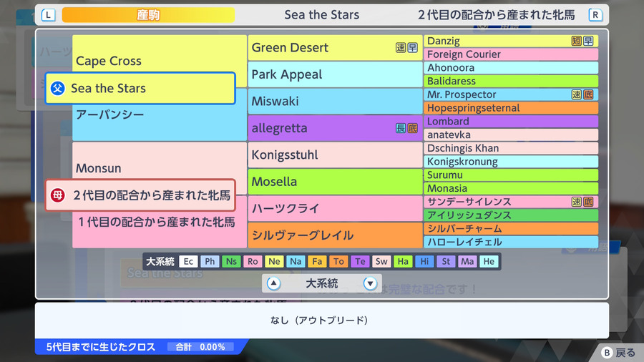Click the 底 badge on サンデーサイレンス
This screenshot has width=644, height=362.
click(x=588, y=202)
